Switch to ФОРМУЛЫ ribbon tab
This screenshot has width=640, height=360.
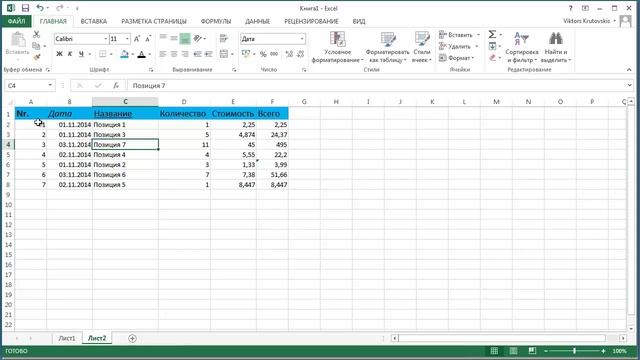point(216,21)
